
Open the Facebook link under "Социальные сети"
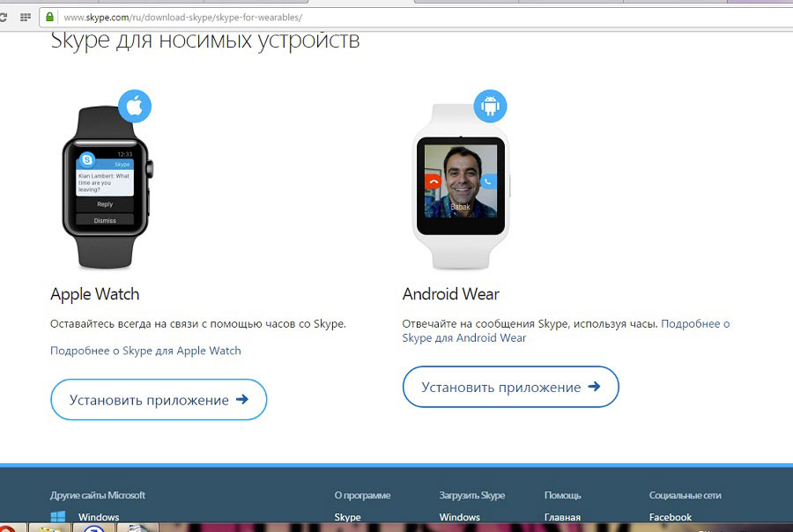click(671, 517)
